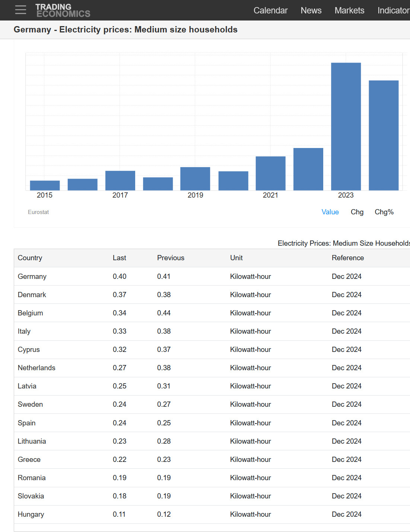The image size is (410, 532).
Task: Open the Spain country link
Action: (x=27, y=423)
